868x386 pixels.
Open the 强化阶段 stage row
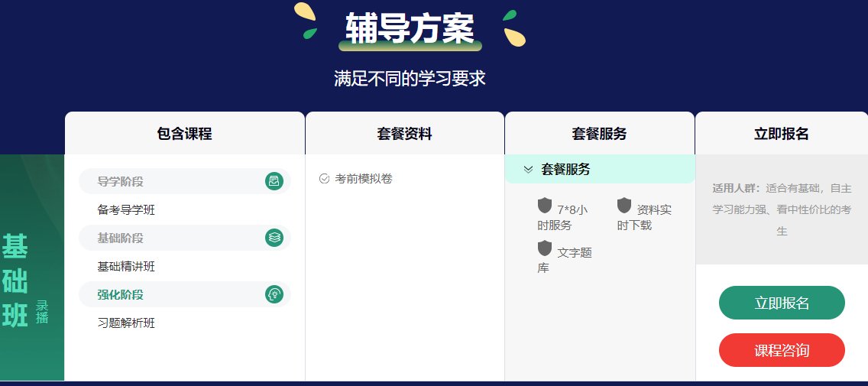point(184,294)
